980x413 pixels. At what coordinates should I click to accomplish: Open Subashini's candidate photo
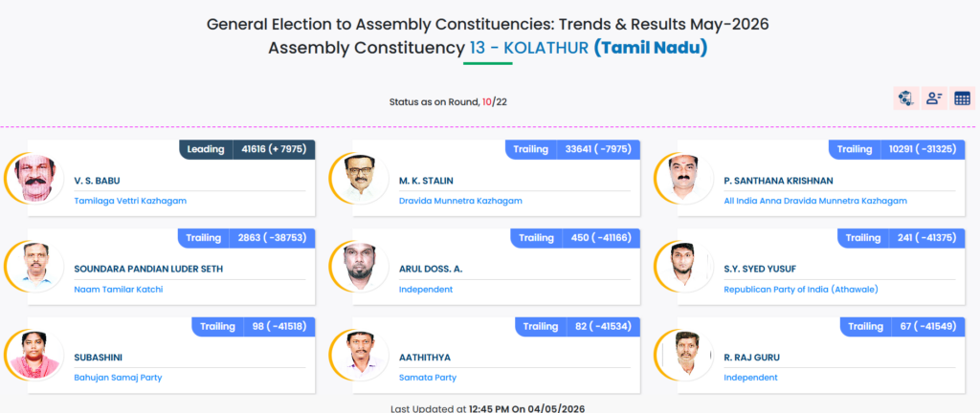35,356
